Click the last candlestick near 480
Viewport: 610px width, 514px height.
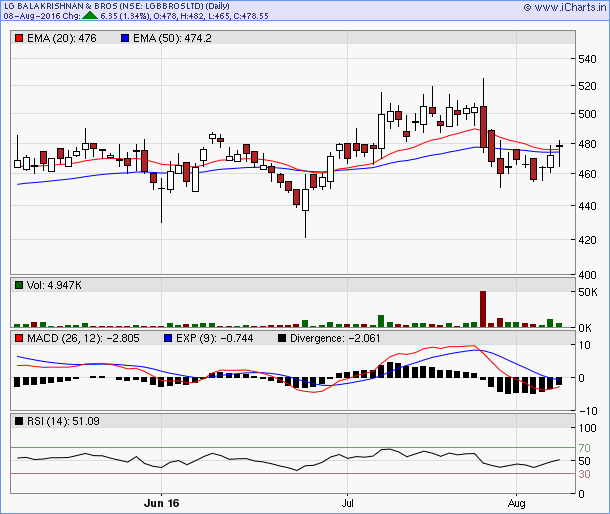tap(559, 154)
